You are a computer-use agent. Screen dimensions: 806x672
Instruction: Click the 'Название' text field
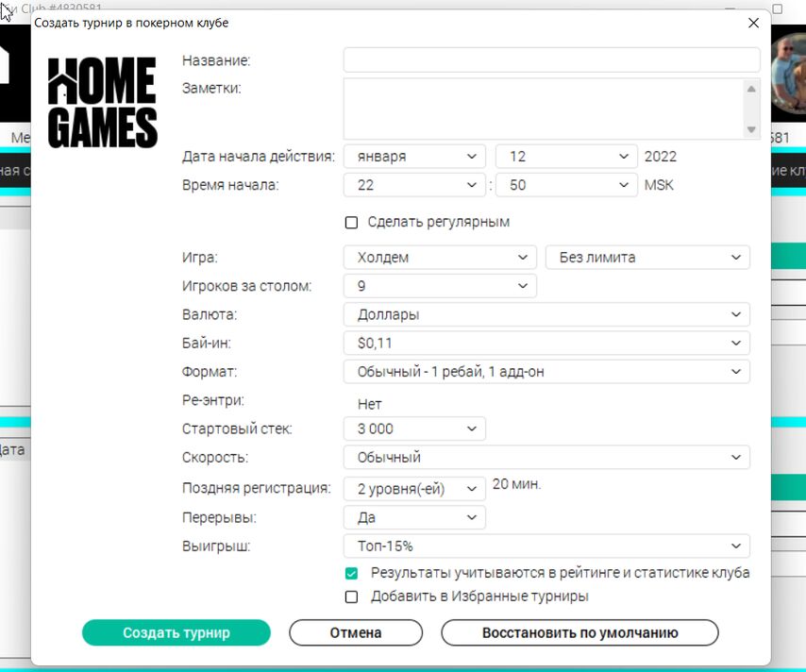(x=551, y=60)
